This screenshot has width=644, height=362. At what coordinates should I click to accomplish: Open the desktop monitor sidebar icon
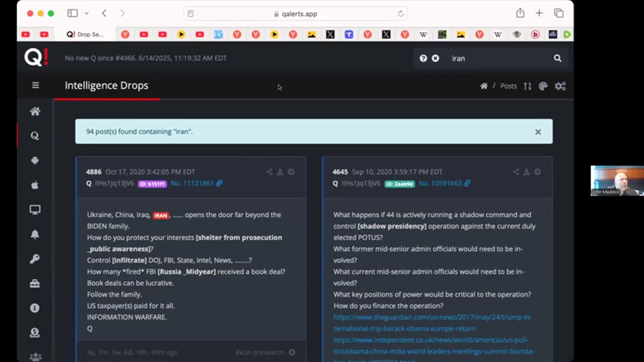(x=35, y=210)
